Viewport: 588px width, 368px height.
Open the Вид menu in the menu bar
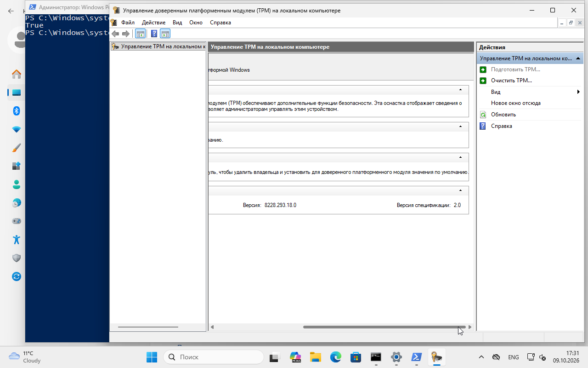pyautogui.click(x=177, y=23)
